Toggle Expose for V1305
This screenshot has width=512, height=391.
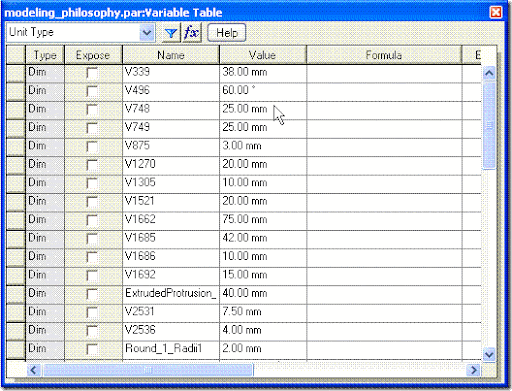click(92, 183)
